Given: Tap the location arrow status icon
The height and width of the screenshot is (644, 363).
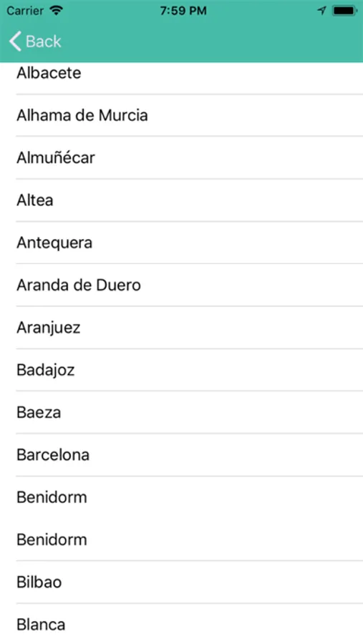Looking at the screenshot, I should coord(322,11).
